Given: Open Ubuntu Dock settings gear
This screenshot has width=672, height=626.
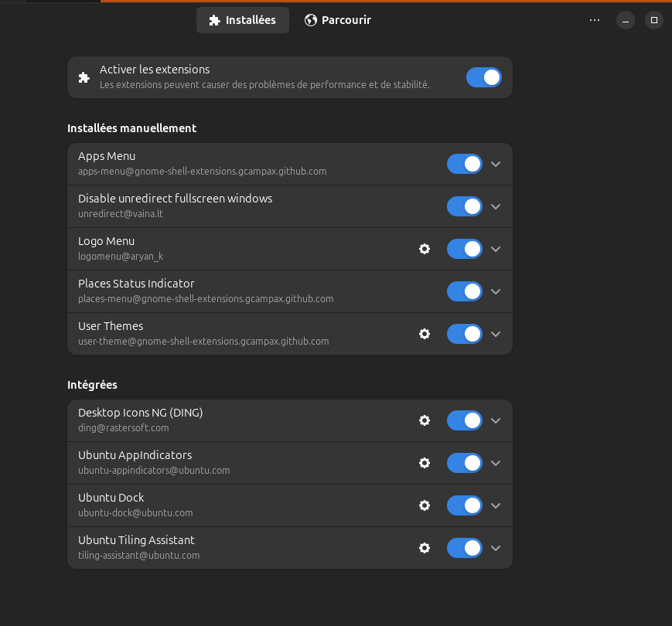Looking at the screenshot, I should 425,505.
